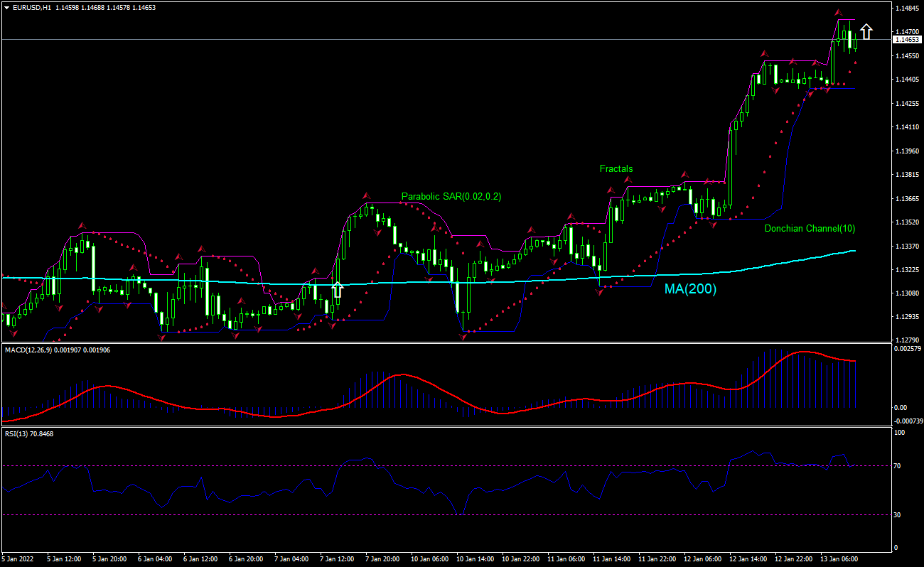Open the chart symbol dropdown beside EURUSD,H1
The width and height of the screenshot is (924, 567).
[x=9, y=8]
